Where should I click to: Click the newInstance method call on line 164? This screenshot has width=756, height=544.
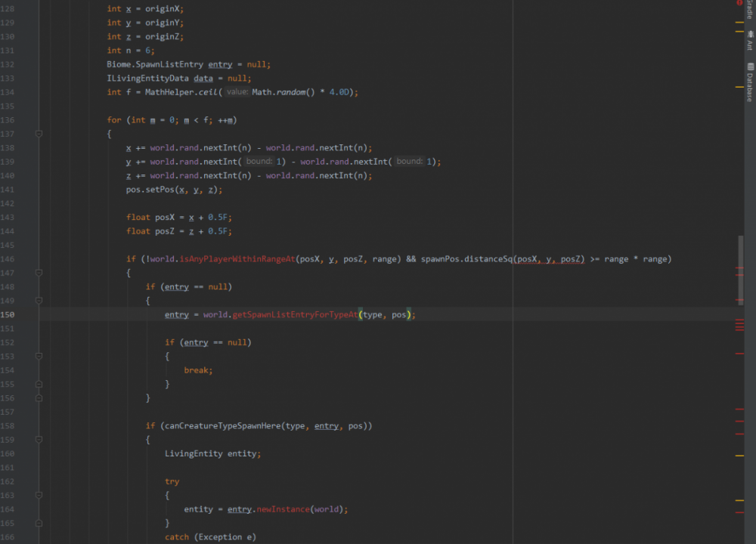pos(283,509)
